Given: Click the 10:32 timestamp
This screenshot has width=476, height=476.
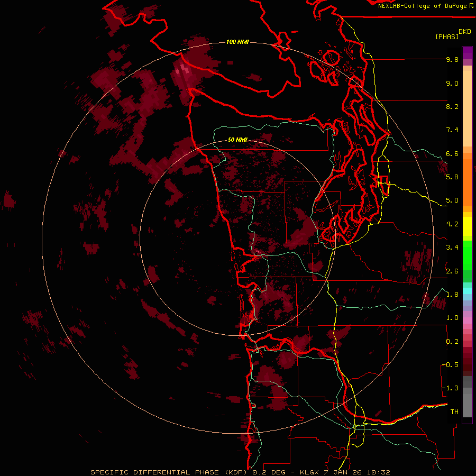Looking at the screenshot, I should point(379,472).
